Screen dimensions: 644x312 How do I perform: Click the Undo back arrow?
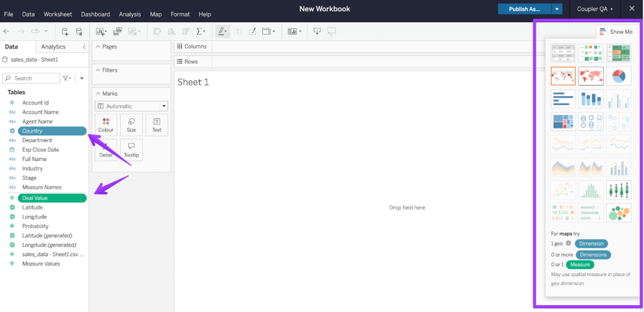click(x=6, y=31)
